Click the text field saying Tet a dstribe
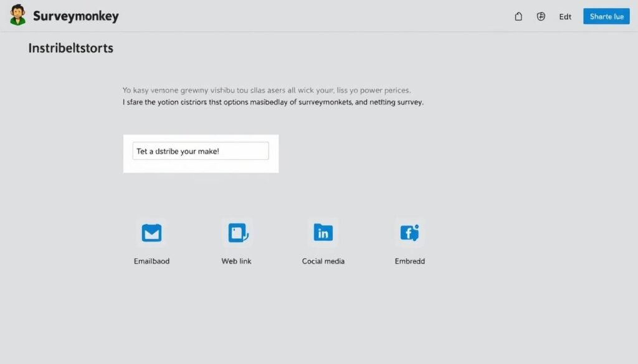The image size is (638, 364). [x=200, y=151]
